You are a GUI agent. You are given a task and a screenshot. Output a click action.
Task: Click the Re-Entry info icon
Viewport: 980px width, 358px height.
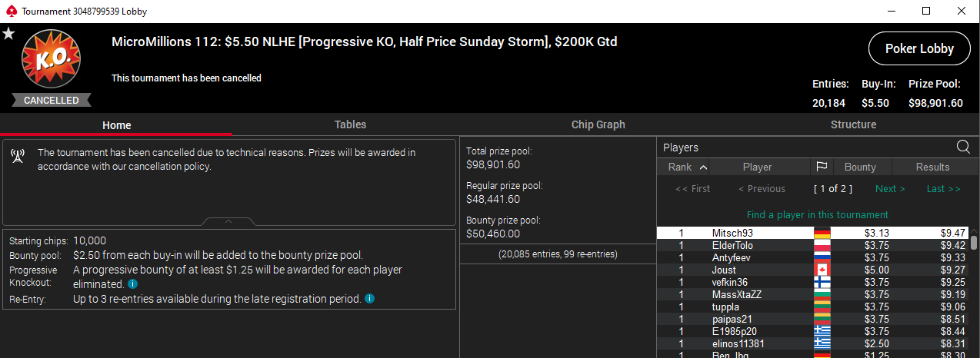pos(369,298)
